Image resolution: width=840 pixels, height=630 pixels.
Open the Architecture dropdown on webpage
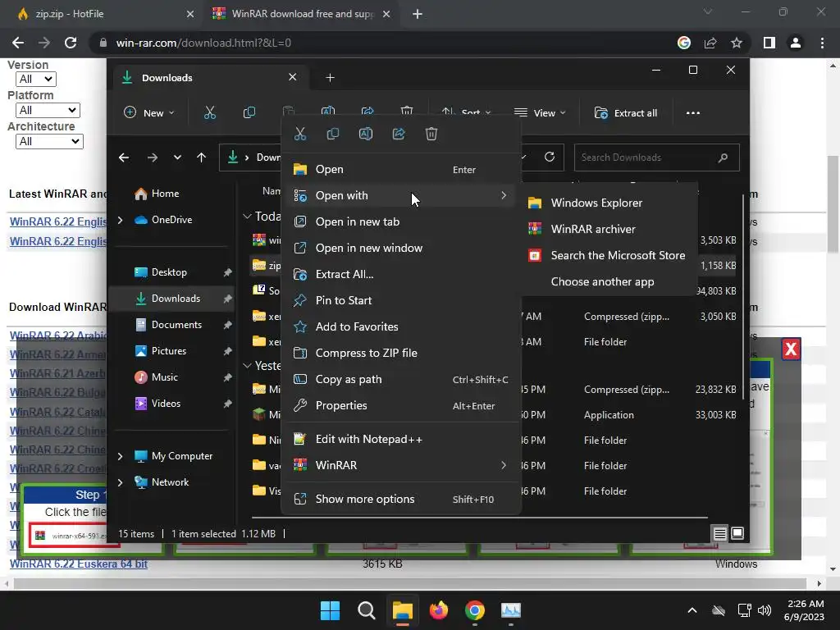pyautogui.click(x=49, y=141)
